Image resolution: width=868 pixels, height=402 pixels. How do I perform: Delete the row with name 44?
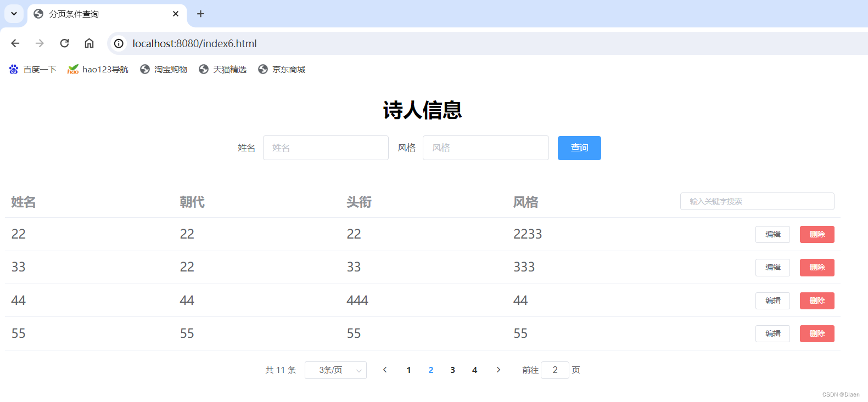click(817, 301)
